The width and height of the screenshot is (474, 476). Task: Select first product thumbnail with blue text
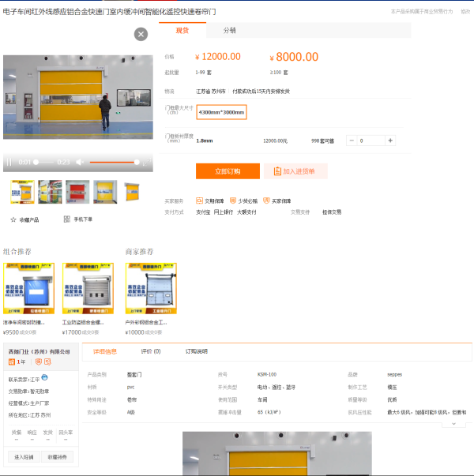pos(22,192)
